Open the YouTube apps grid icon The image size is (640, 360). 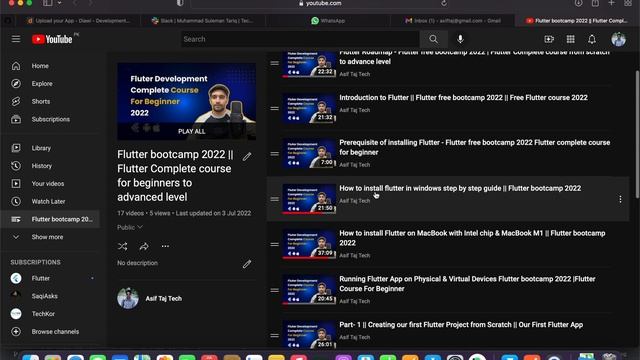pos(571,39)
